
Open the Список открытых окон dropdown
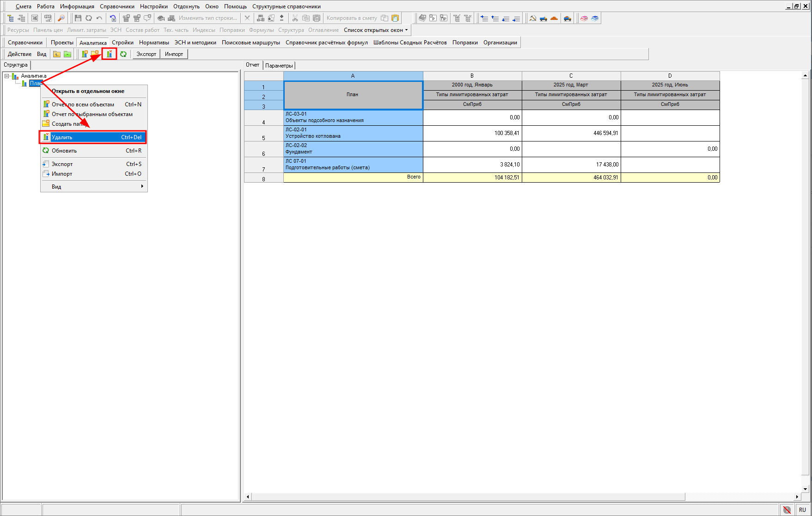(376, 30)
